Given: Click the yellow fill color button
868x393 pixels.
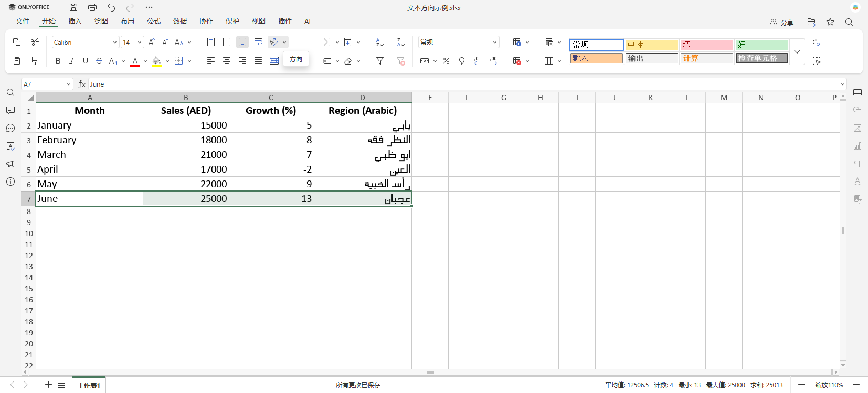Looking at the screenshot, I should click(156, 61).
